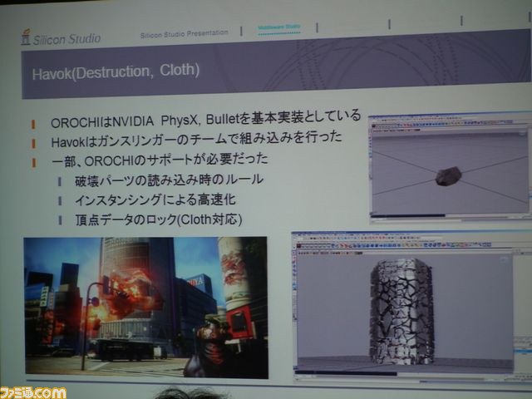Click the line starting 'Havokはガンスリンガー'
Image resolution: width=532 pixels, height=399 pixels.
coord(196,139)
